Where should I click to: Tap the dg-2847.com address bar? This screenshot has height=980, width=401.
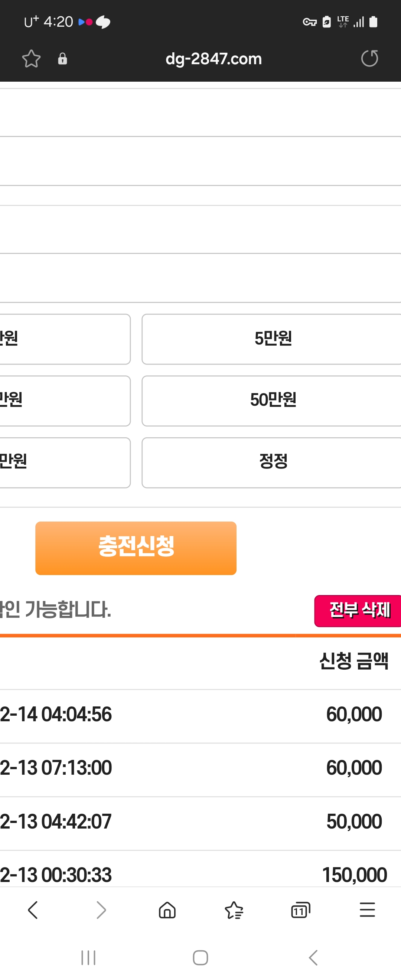click(x=213, y=59)
